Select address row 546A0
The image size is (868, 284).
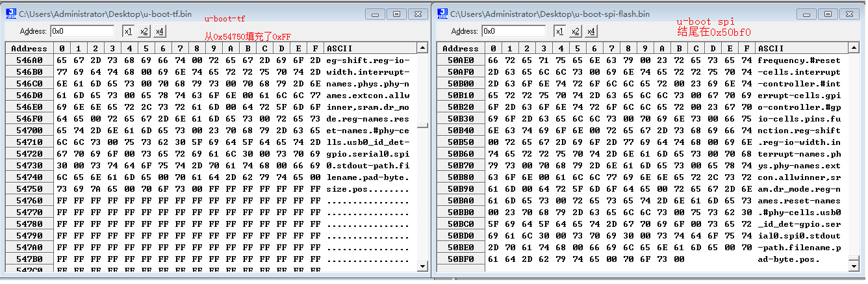point(29,60)
